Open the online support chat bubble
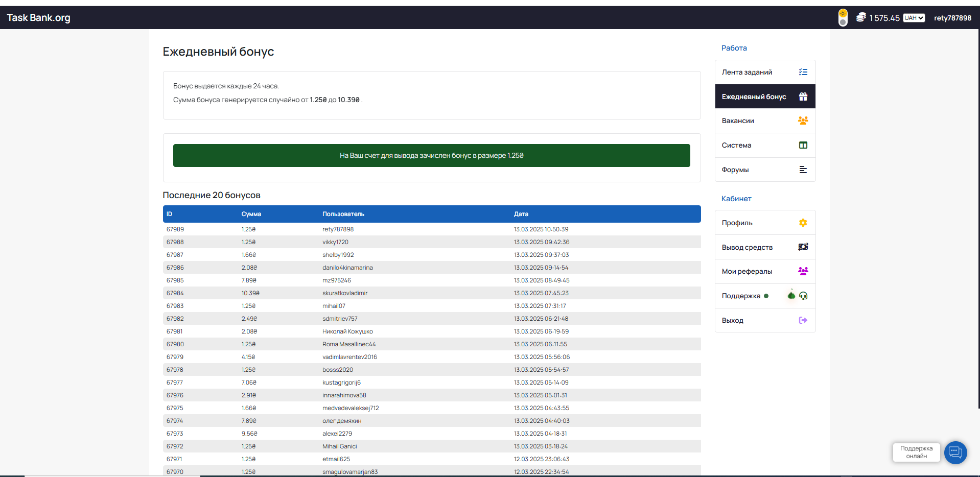 point(955,452)
